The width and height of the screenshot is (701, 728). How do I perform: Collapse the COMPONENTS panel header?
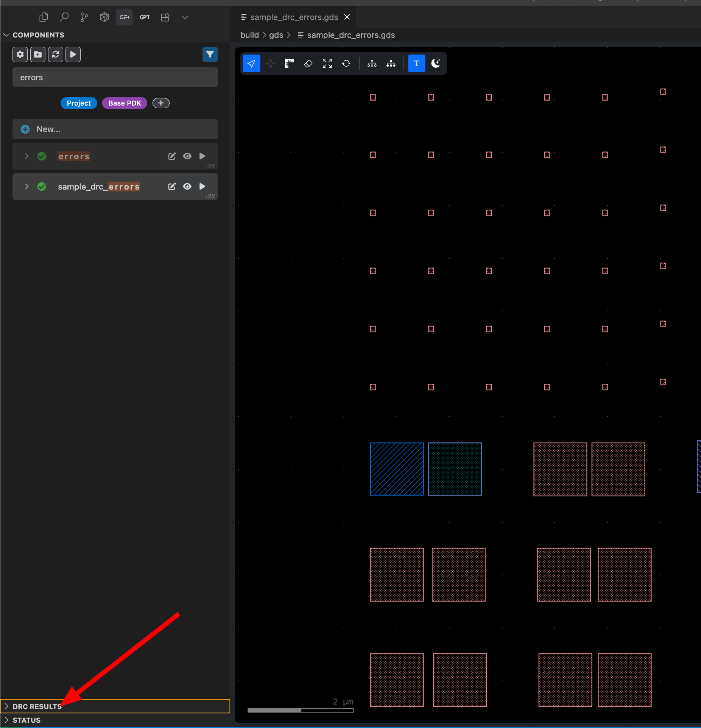38,35
